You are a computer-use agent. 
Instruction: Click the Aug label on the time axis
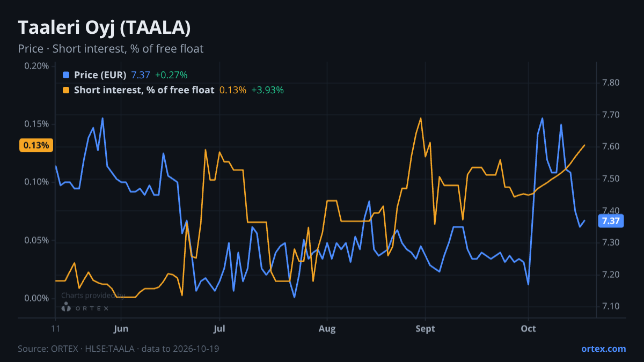[327, 329]
